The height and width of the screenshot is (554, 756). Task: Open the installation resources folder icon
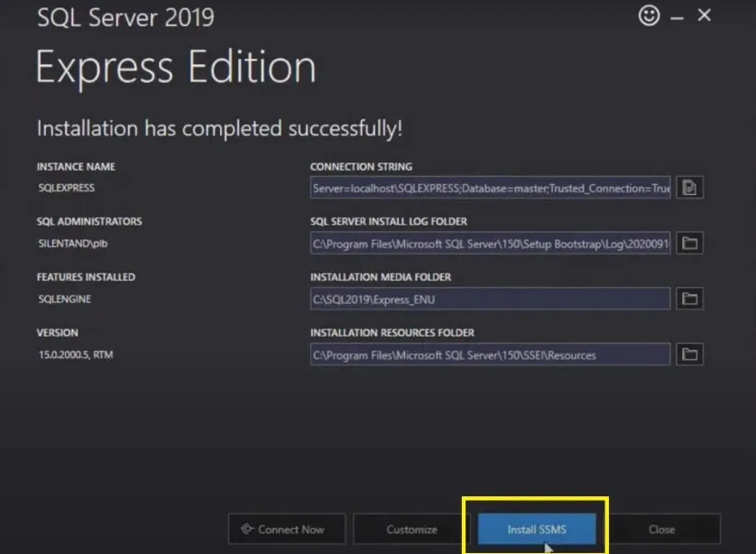(x=690, y=355)
